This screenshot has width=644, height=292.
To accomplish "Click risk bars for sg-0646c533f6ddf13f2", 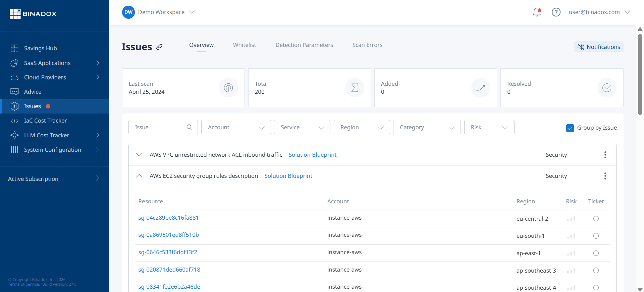I will (571, 253).
